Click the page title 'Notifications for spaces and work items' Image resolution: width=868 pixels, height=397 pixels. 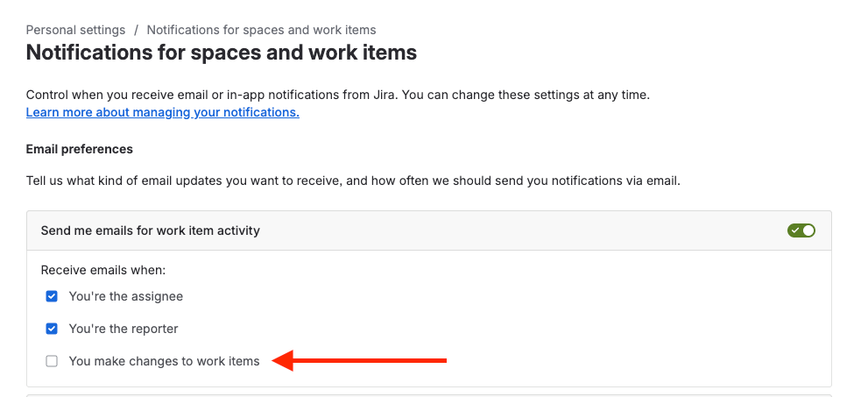pos(222,53)
